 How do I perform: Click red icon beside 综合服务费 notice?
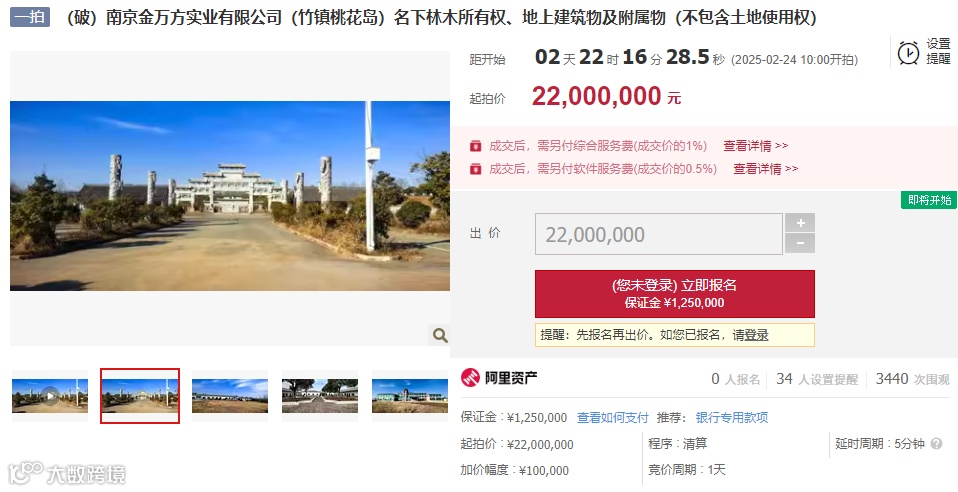475,146
